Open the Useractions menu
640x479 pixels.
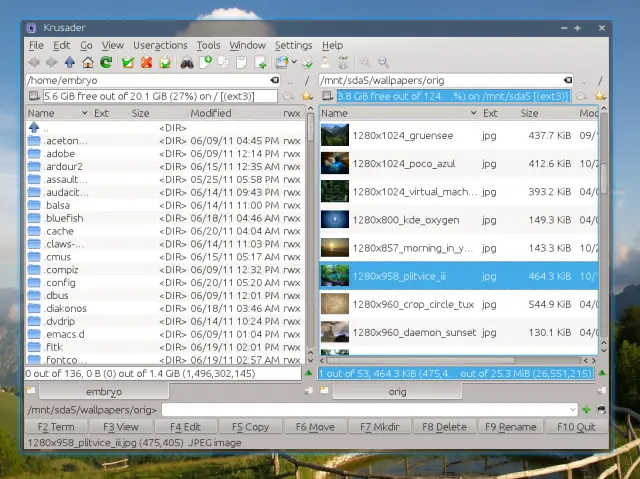tap(160, 45)
